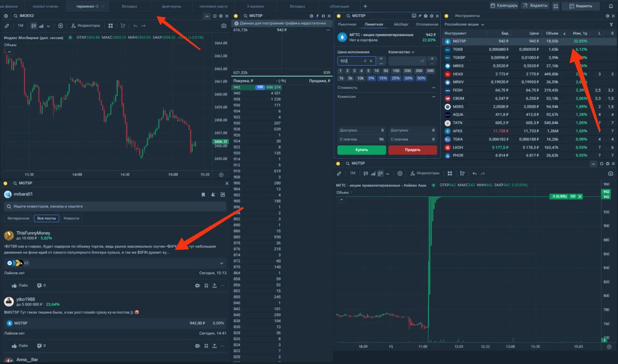Click the price input field showing 922
Screen dimensions: 618x364
pos(356,61)
